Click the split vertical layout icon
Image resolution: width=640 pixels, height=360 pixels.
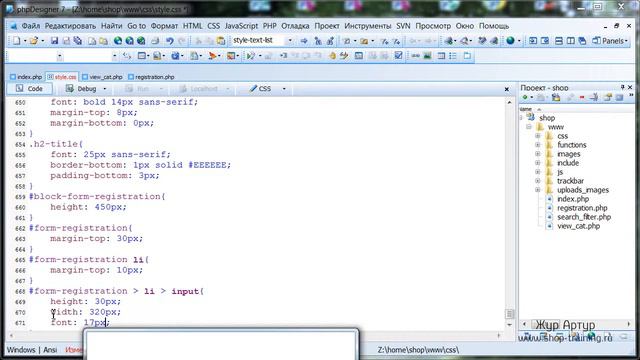tap(571, 41)
